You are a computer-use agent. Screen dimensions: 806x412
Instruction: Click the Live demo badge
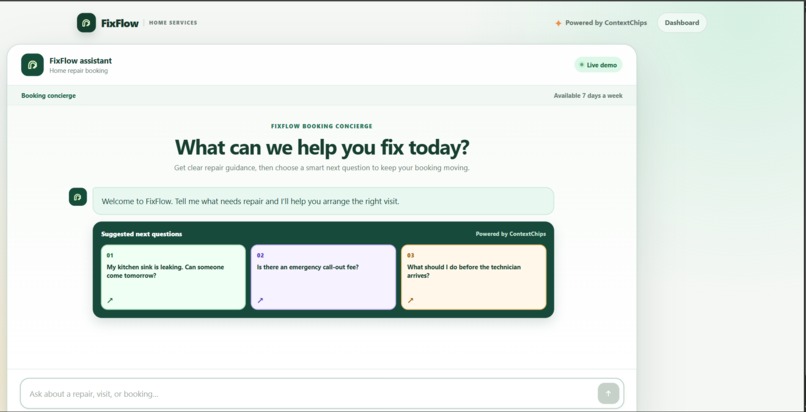pyautogui.click(x=598, y=65)
